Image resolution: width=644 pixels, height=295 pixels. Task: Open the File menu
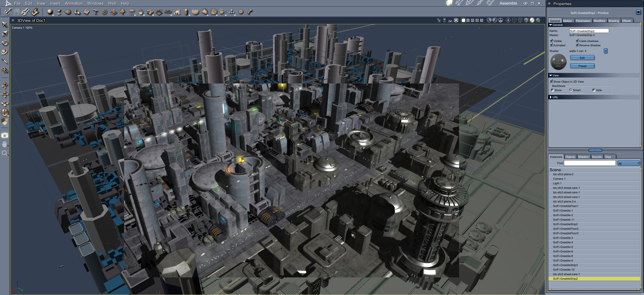(x=17, y=3)
